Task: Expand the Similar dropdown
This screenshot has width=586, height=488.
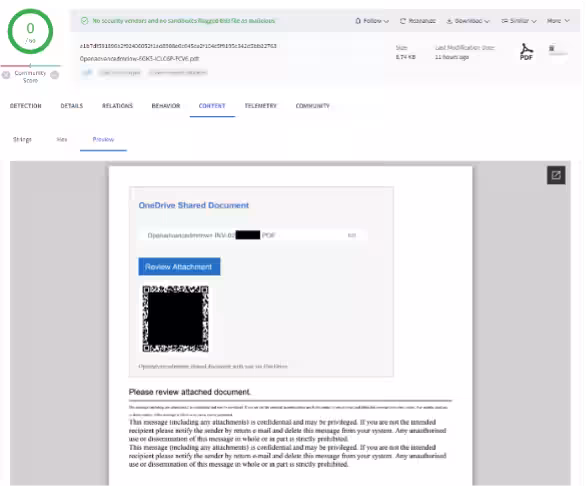Action: coord(519,21)
